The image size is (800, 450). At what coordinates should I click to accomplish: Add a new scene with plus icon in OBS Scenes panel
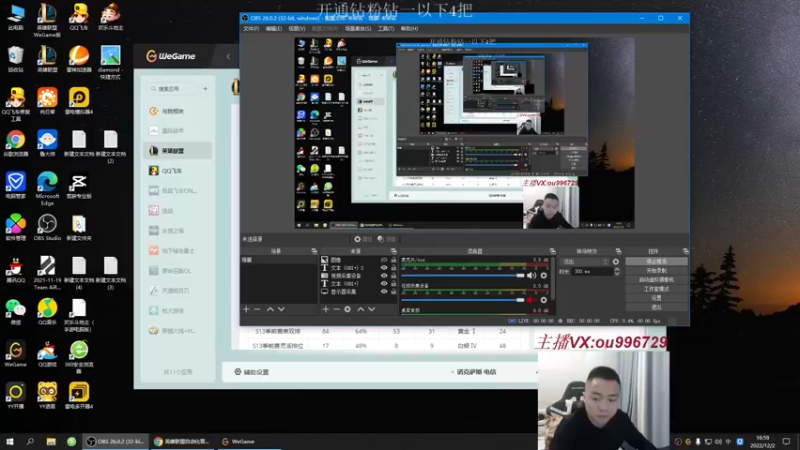pos(246,309)
